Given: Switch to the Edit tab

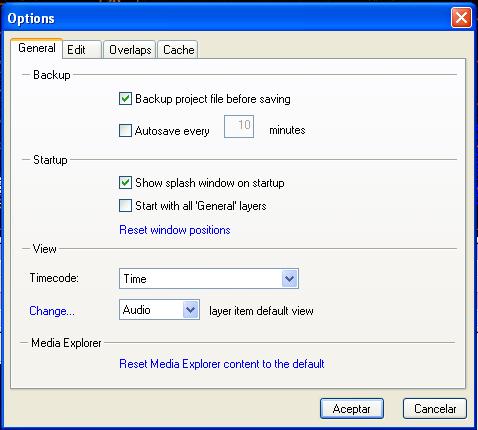Looking at the screenshot, I should point(82,50).
